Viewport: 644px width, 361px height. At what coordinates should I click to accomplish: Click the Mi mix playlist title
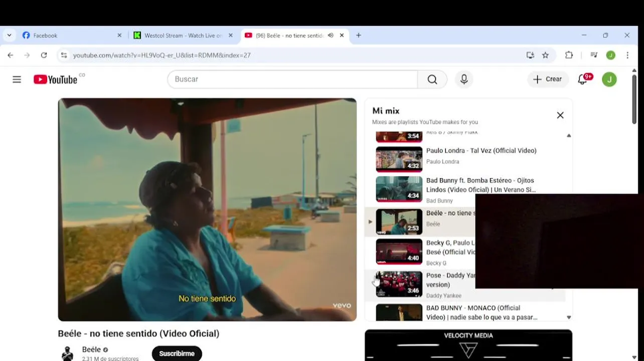point(386,111)
